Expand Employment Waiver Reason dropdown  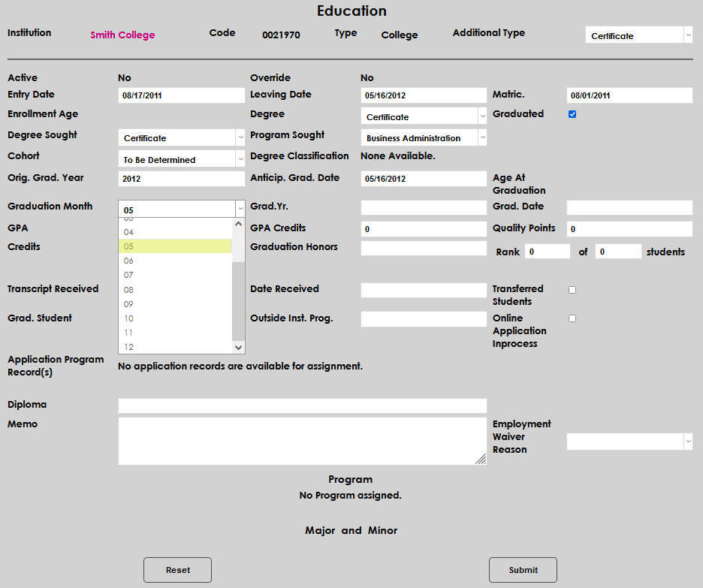[629, 442]
